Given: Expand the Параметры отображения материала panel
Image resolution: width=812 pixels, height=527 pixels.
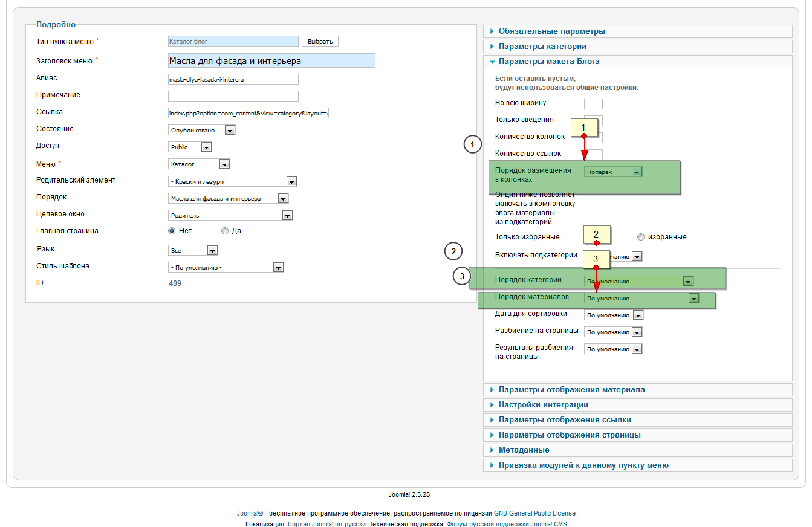Looking at the screenshot, I should (637, 390).
